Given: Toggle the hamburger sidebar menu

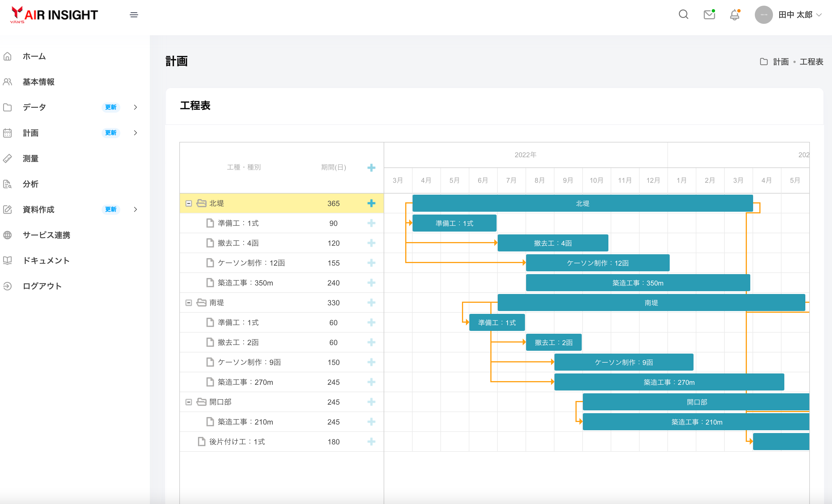Looking at the screenshot, I should click(x=134, y=15).
